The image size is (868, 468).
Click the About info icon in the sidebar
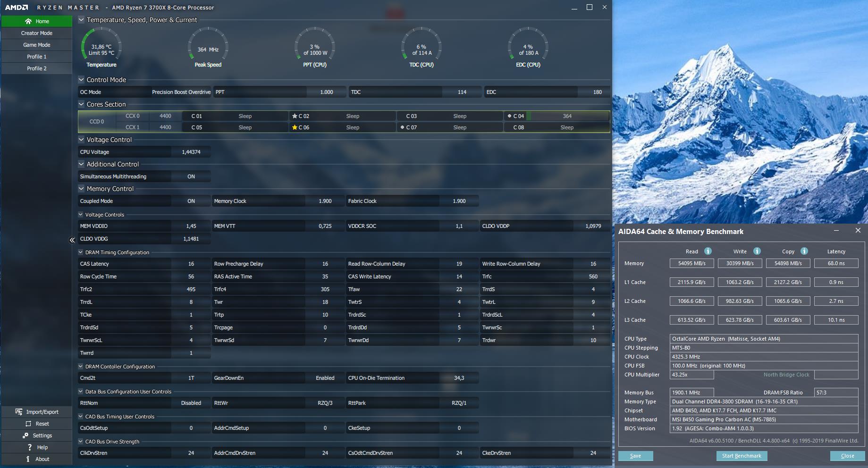point(28,459)
